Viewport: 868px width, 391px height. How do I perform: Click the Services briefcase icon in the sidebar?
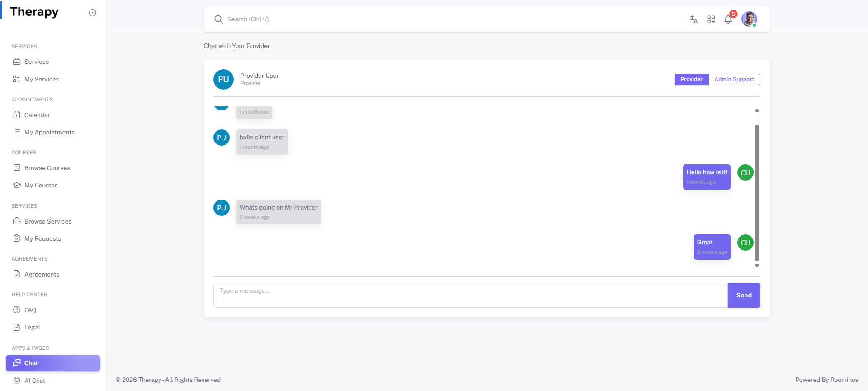pyautogui.click(x=17, y=62)
